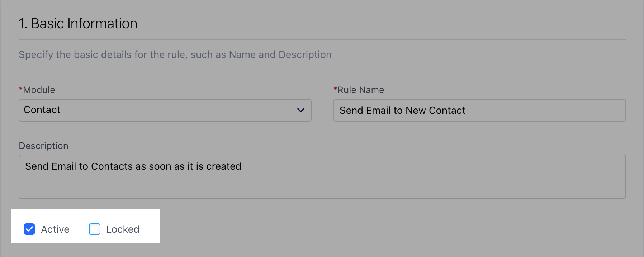The image size is (644, 257).
Task: Click the description text about Contacts created
Action: [x=133, y=166]
